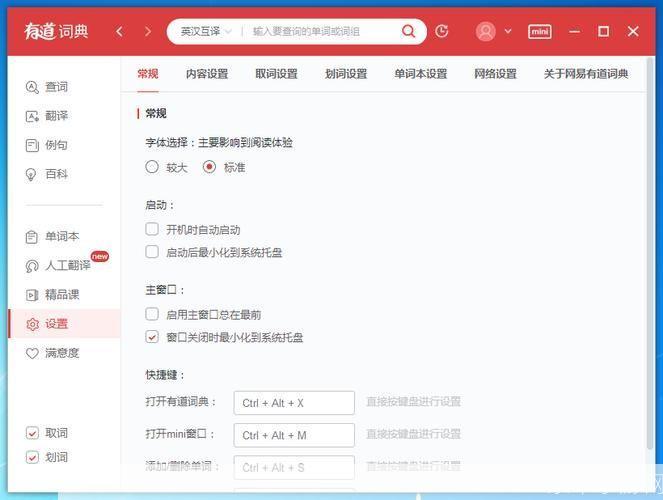The width and height of the screenshot is (663, 500).
Task: Switch to mini window mode
Action: pyautogui.click(x=540, y=32)
